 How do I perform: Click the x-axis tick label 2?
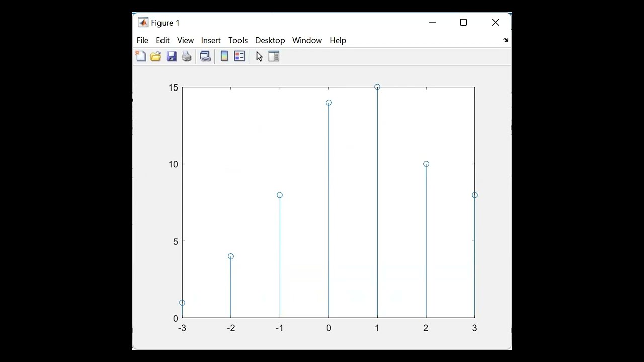[x=426, y=328]
